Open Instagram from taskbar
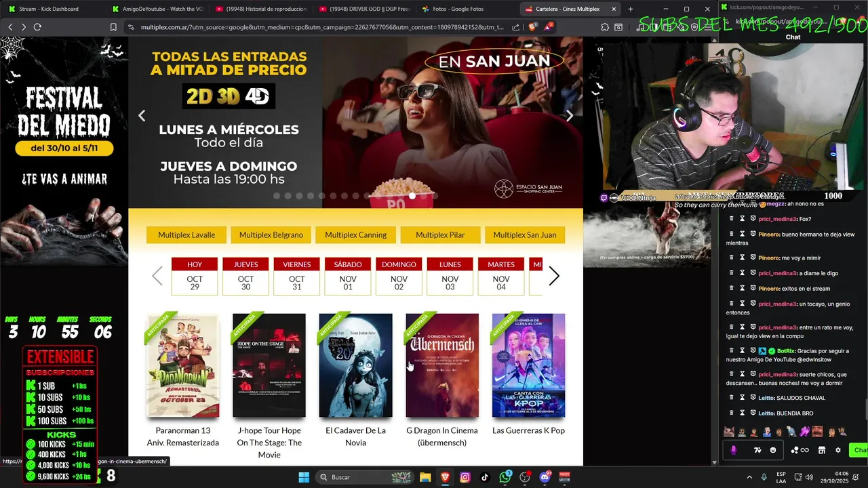Viewport: 868px width, 488px height. (x=465, y=477)
